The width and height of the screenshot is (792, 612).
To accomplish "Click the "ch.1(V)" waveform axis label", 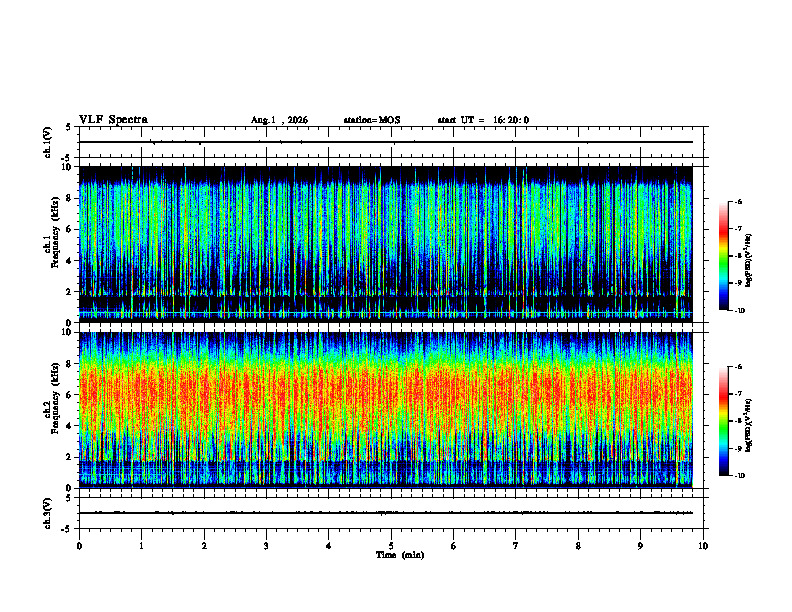I will [x=48, y=142].
